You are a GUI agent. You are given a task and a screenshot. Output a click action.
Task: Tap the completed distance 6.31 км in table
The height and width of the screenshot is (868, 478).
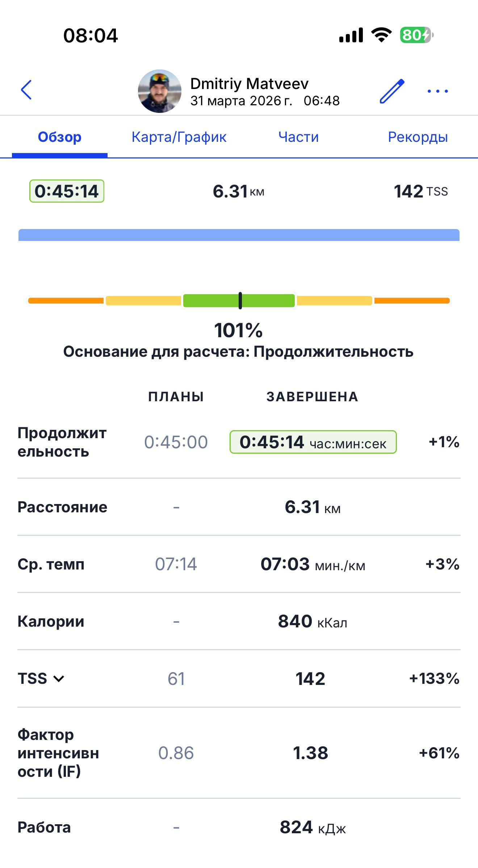313,507
